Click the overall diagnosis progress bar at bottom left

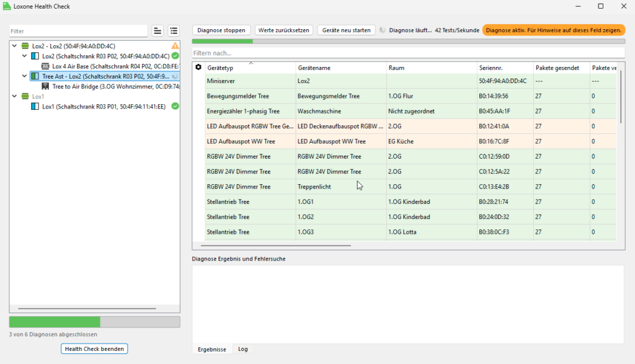[x=95, y=322]
